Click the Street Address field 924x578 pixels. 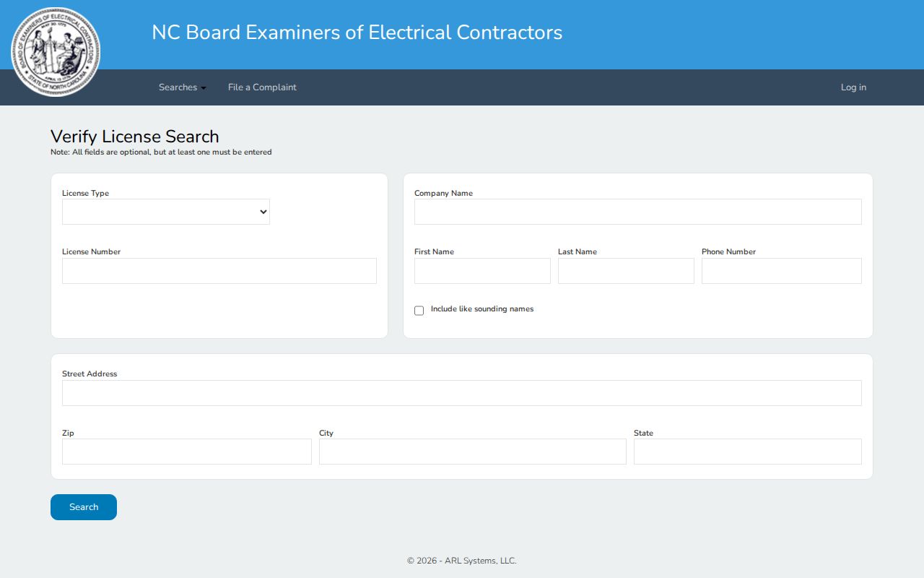(x=462, y=393)
